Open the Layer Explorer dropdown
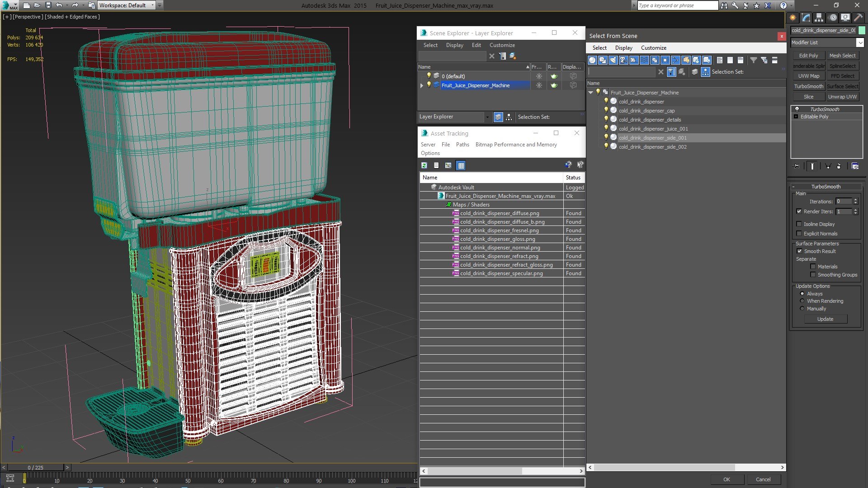The image size is (868, 488). 487,117
